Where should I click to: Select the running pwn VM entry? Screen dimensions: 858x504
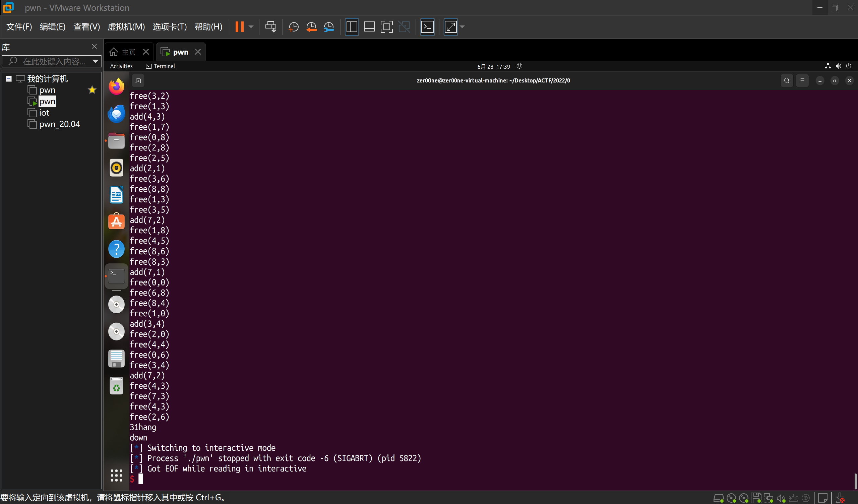point(47,101)
